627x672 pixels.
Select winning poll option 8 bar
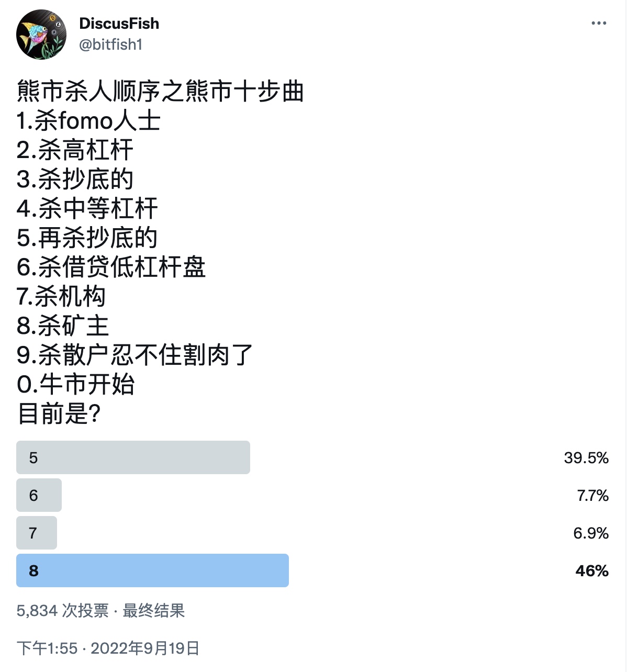coord(152,570)
